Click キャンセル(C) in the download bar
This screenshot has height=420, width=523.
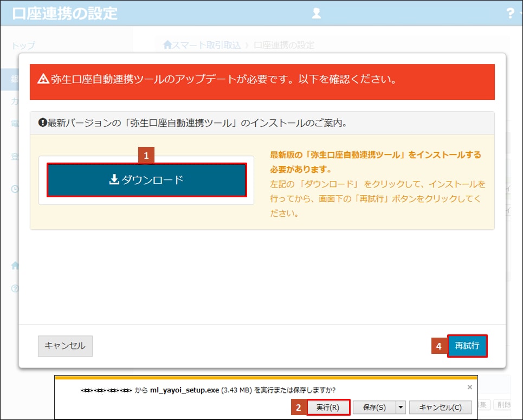(440, 408)
